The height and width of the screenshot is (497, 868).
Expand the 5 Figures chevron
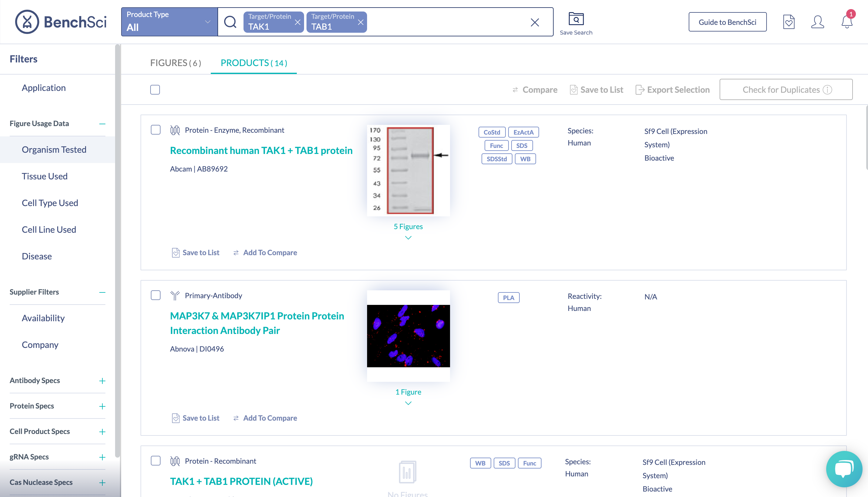pos(408,238)
